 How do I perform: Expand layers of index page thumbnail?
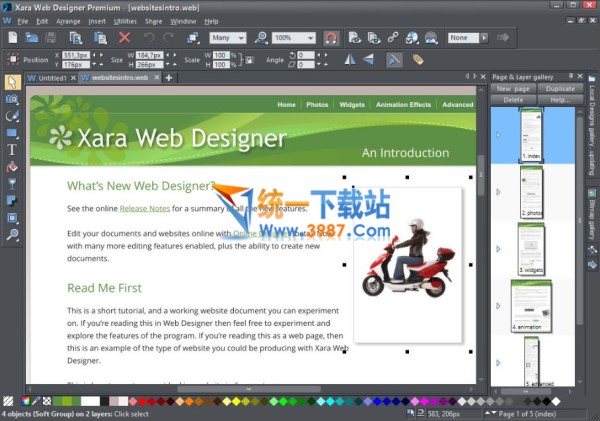(x=498, y=135)
